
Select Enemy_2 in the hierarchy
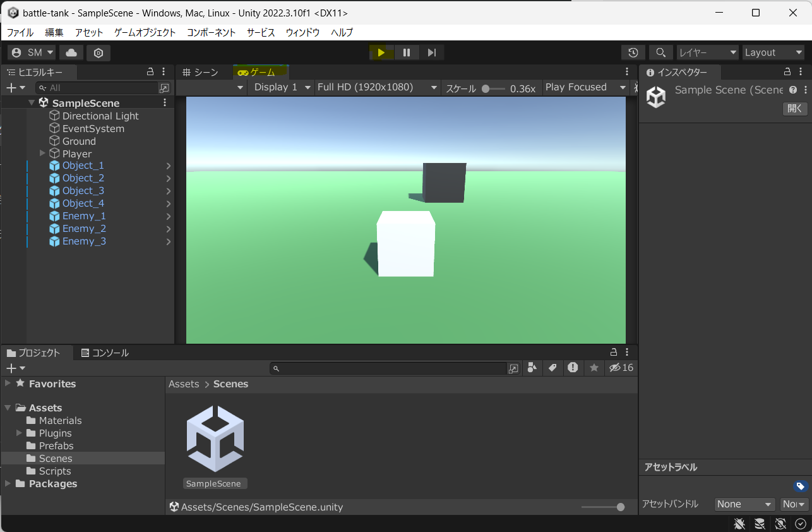click(x=83, y=228)
